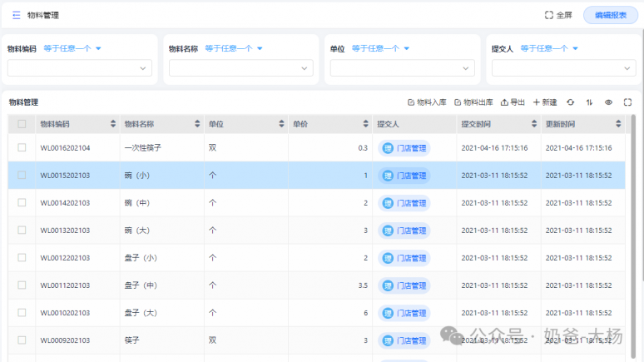Click 新建 plus button

pos(545,102)
